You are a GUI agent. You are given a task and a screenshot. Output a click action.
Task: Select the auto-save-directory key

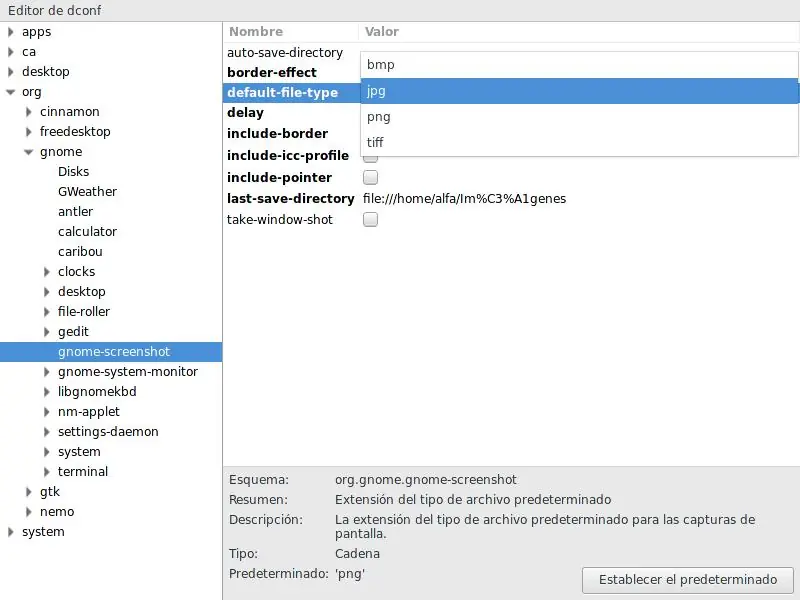tap(285, 53)
